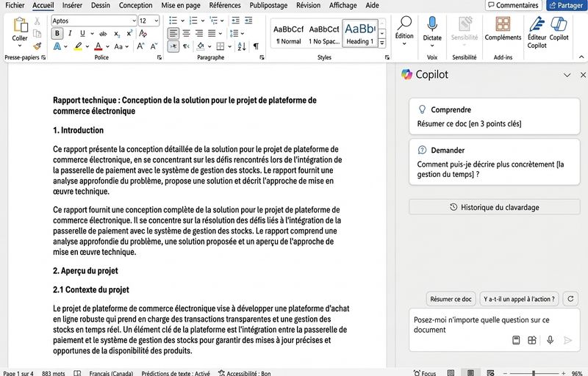Screen dimensions: 588x376
Task: Toggle right-to-left text direction
Action: coord(187,46)
